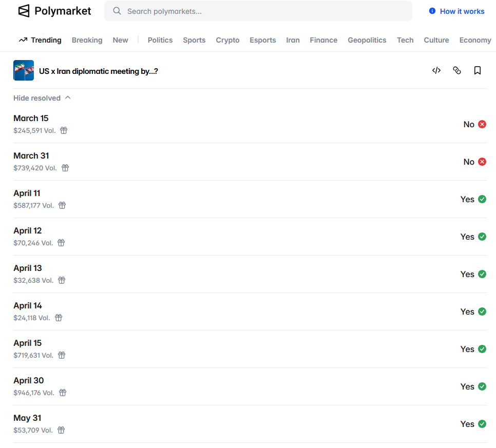Open the US x Iran diplomatic meeting title
The image size is (496, 448).
tap(99, 71)
